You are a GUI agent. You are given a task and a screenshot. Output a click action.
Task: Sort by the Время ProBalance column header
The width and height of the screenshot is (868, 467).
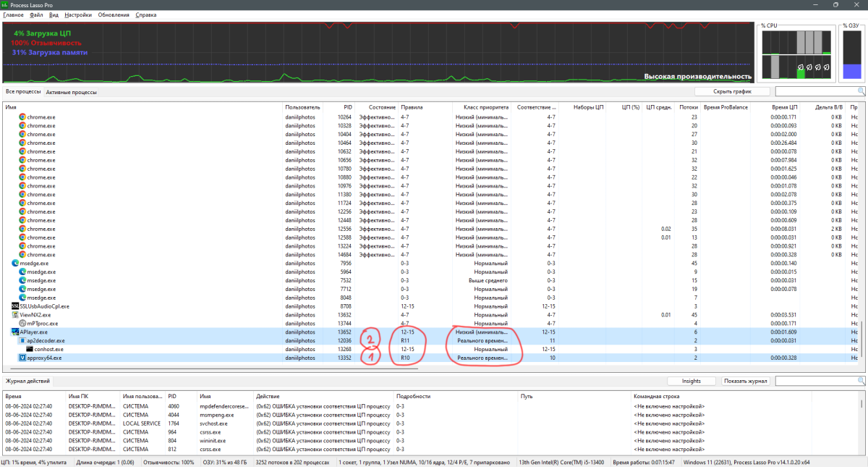726,107
